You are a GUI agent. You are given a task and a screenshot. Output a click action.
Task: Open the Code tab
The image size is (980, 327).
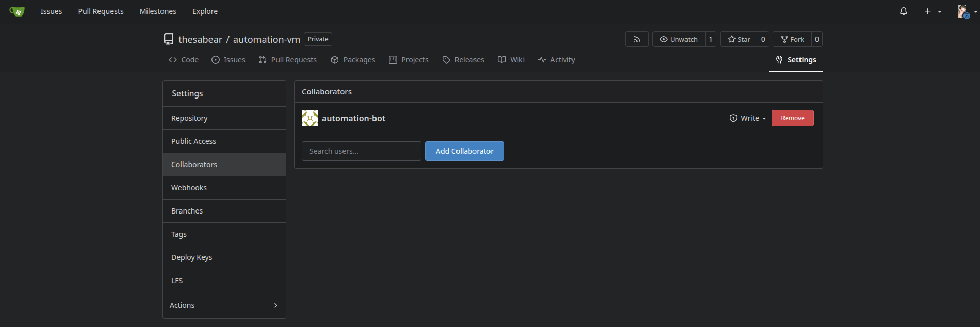pyautogui.click(x=184, y=60)
